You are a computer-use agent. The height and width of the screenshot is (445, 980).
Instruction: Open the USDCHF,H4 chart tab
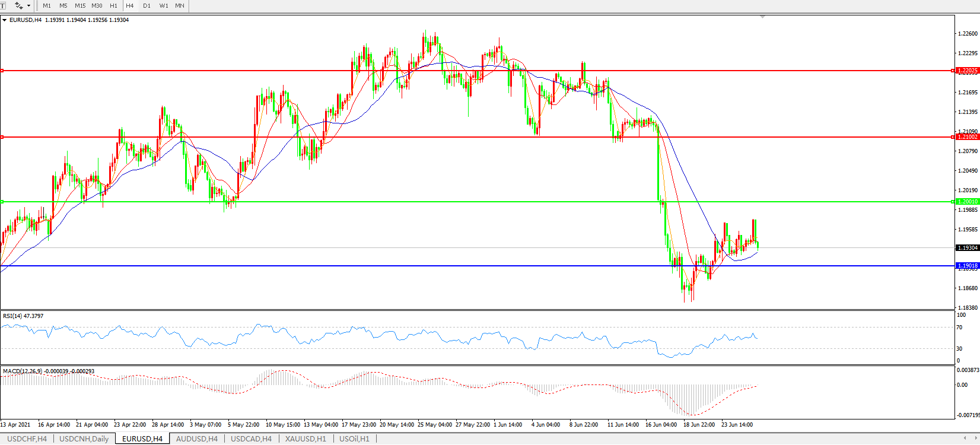pyautogui.click(x=27, y=439)
